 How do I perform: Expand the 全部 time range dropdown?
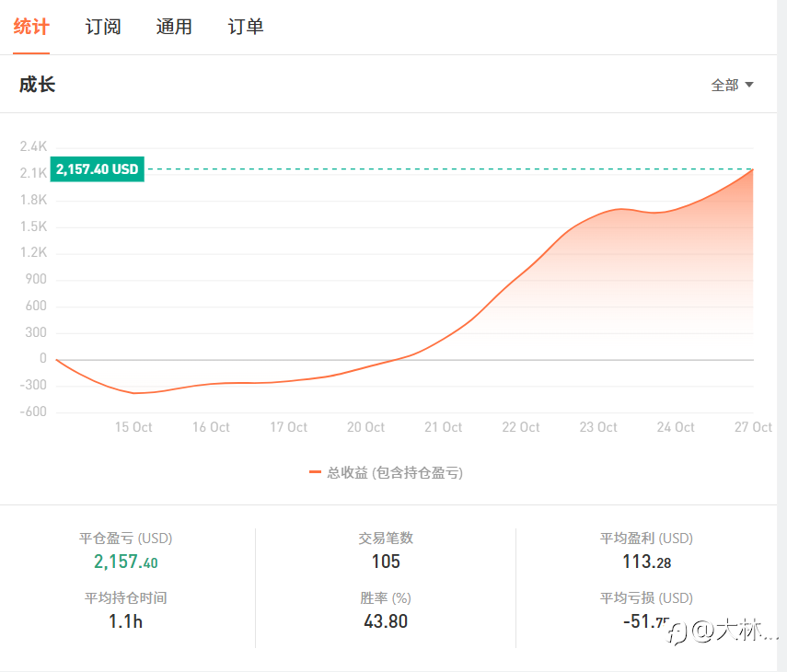pos(733,85)
